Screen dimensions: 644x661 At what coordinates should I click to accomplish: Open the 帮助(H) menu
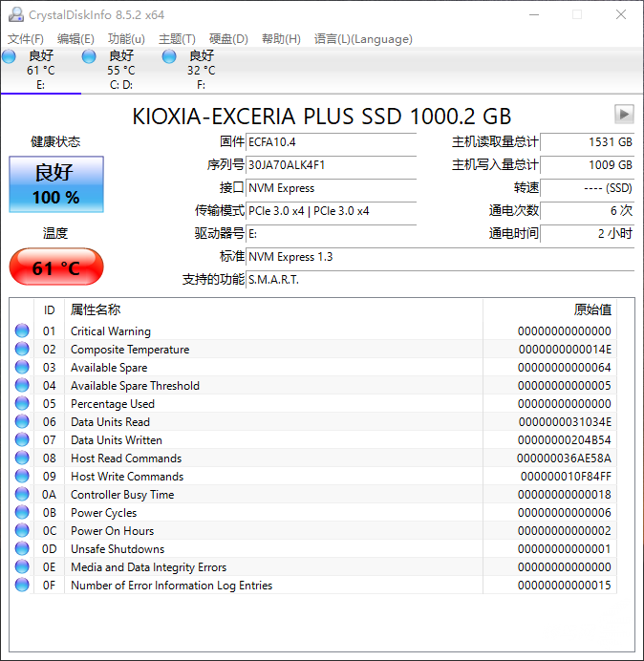click(x=281, y=39)
